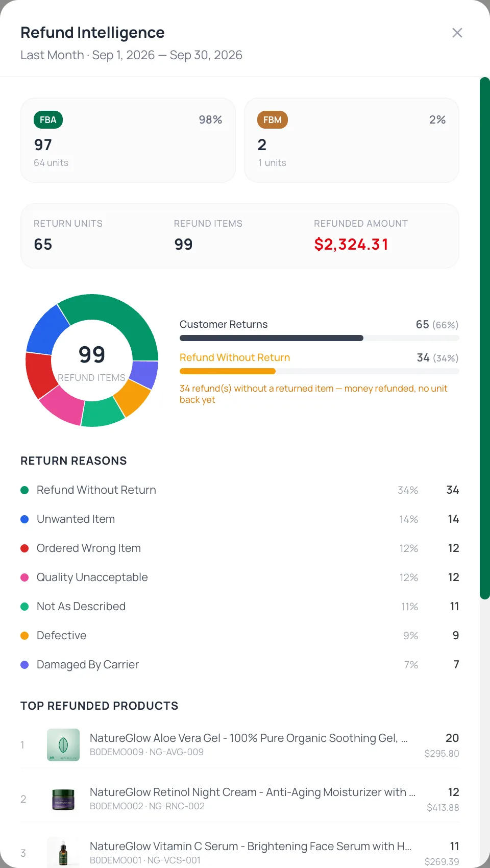Click the orange dot beside Defective
This screenshot has height=868, width=490.
24,636
